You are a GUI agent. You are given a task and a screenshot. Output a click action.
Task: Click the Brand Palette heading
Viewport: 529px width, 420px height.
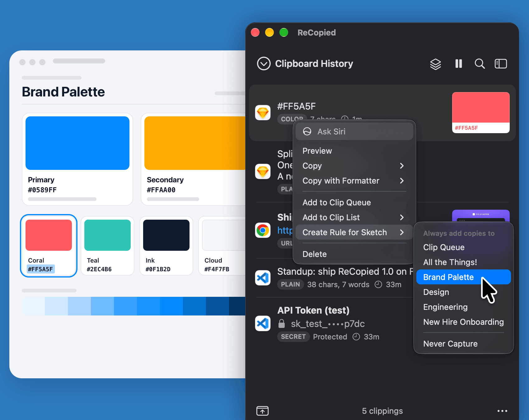63,92
